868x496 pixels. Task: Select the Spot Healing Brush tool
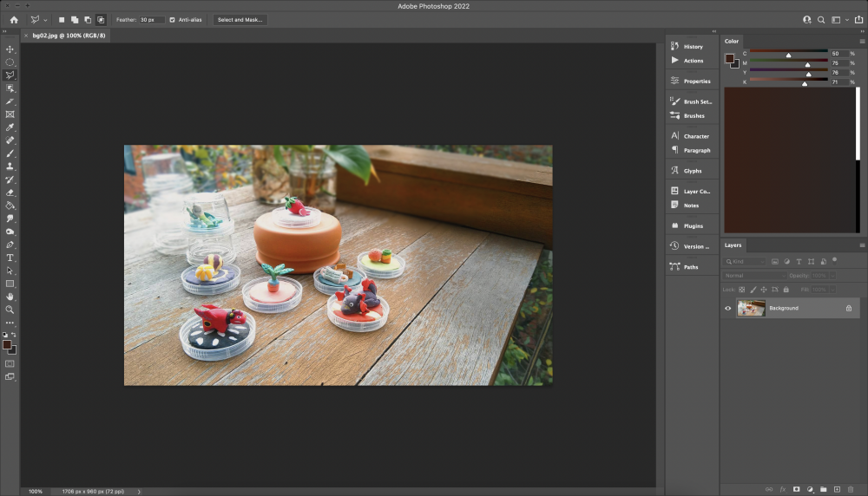[x=10, y=140]
